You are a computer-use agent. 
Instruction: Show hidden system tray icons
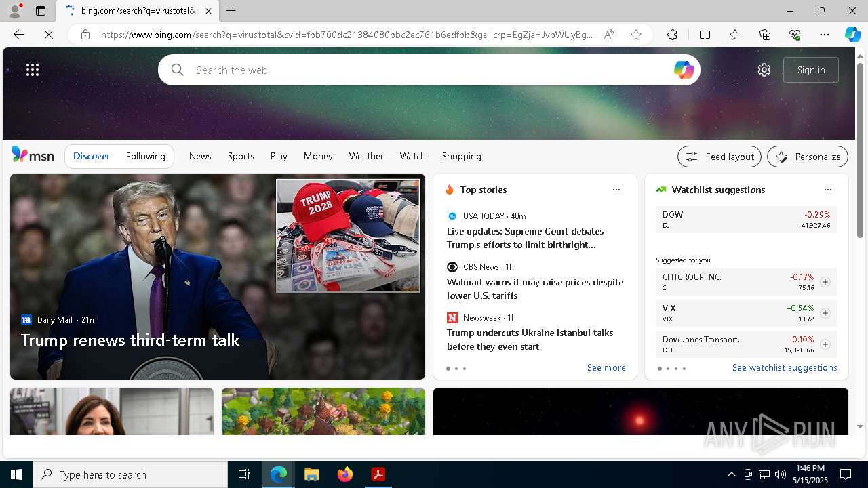click(x=731, y=474)
